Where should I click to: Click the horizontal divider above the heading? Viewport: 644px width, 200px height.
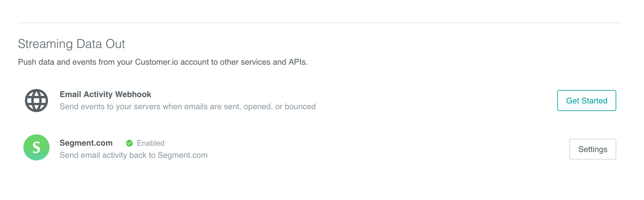(319, 22)
